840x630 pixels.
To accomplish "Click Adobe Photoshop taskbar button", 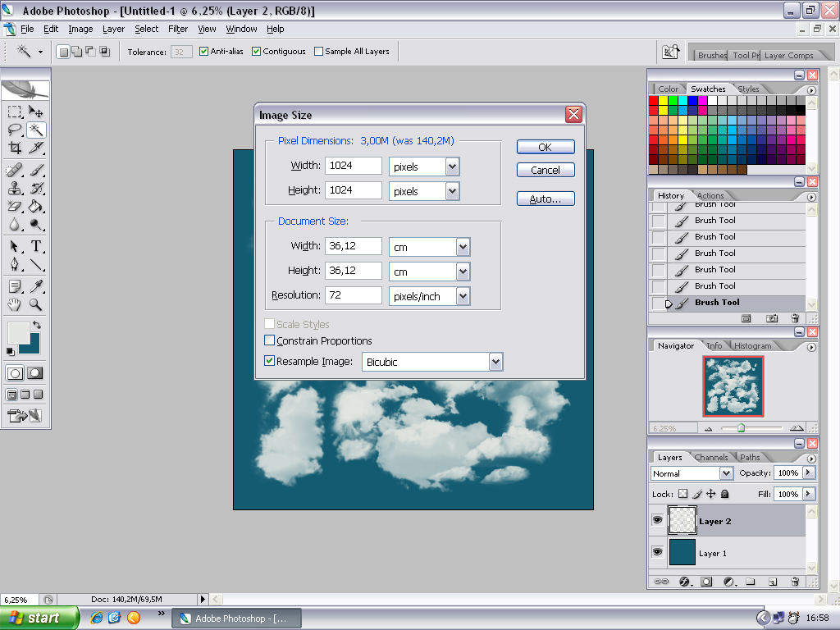I will click(x=236, y=619).
